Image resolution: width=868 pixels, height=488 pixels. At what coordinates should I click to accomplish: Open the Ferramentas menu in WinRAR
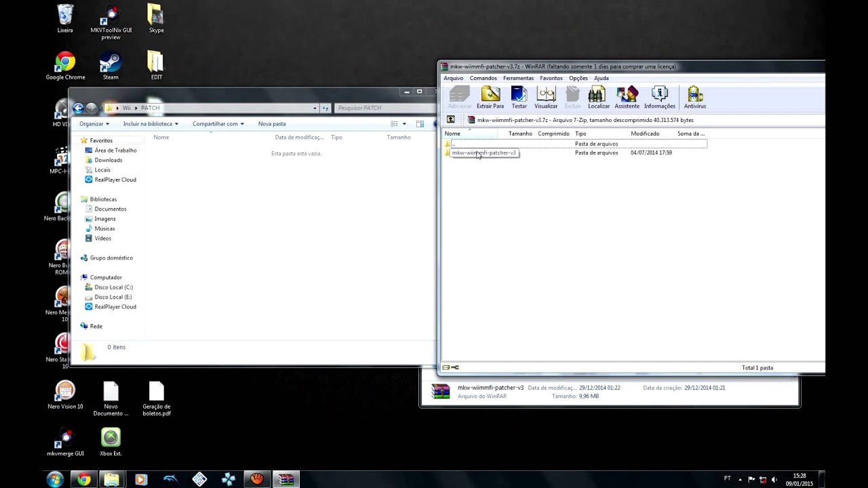click(x=519, y=78)
